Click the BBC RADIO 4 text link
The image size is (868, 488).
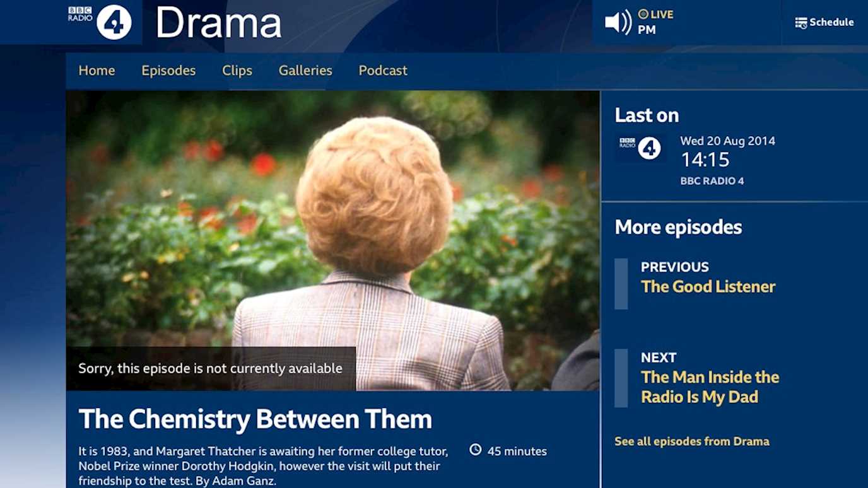click(712, 181)
